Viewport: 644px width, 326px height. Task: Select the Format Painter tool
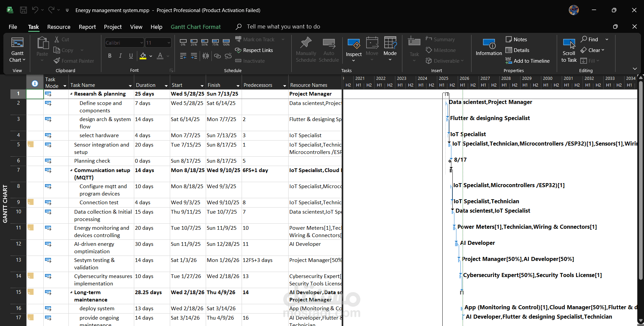[74, 61]
